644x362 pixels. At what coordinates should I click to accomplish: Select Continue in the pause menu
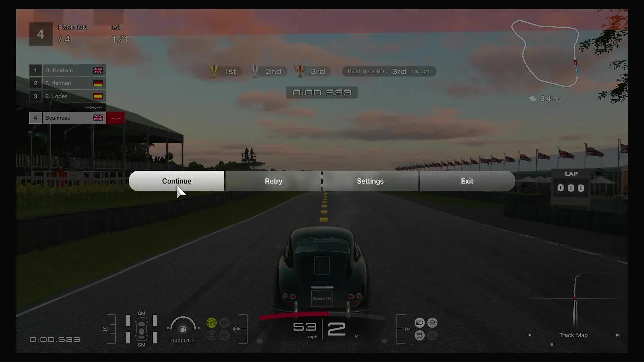(x=177, y=181)
